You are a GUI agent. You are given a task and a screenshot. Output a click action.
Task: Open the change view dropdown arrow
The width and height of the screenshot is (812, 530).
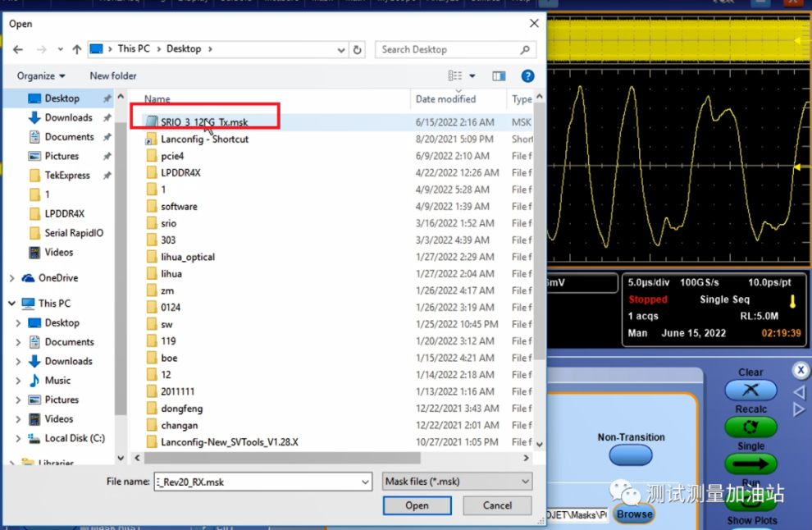tap(472, 76)
